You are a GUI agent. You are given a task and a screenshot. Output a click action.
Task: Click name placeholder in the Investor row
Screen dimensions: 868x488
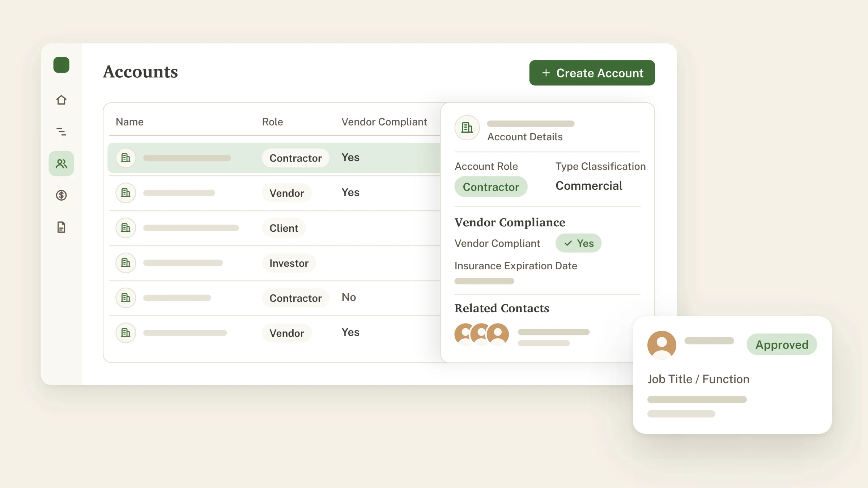pos(183,263)
